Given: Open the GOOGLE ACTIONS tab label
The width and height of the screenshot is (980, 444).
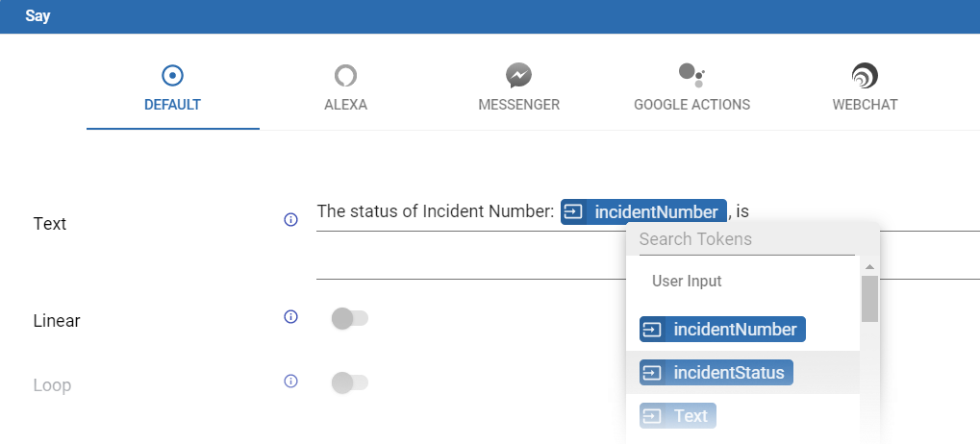Looking at the screenshot, I should [691, 105].
